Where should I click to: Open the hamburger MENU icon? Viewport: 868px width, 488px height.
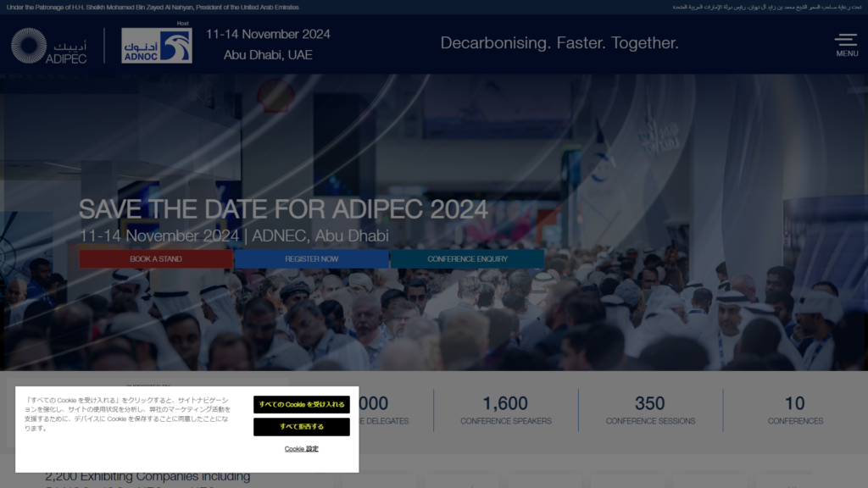tap(847, 46)
